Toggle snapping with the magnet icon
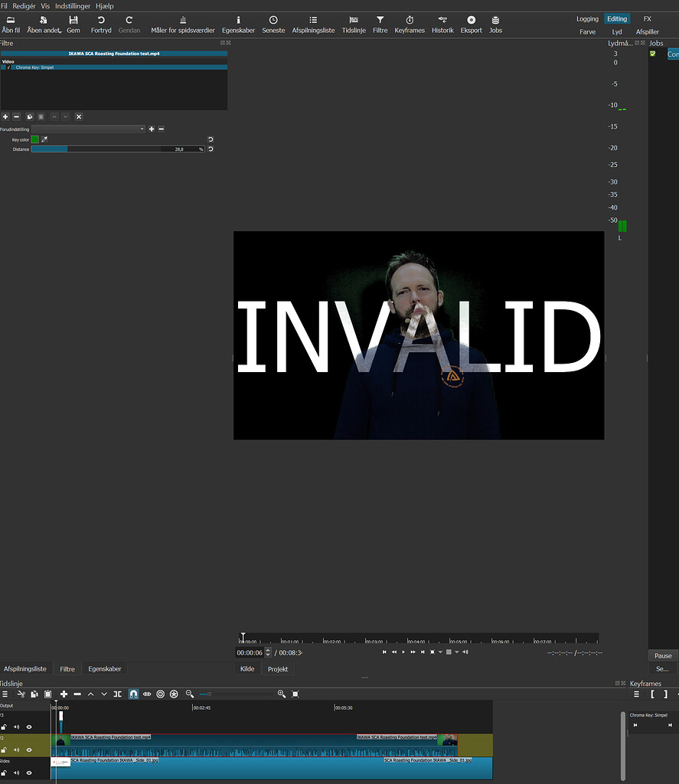The width and height of the screenshot is (679, 784). [x=132, y=694]
